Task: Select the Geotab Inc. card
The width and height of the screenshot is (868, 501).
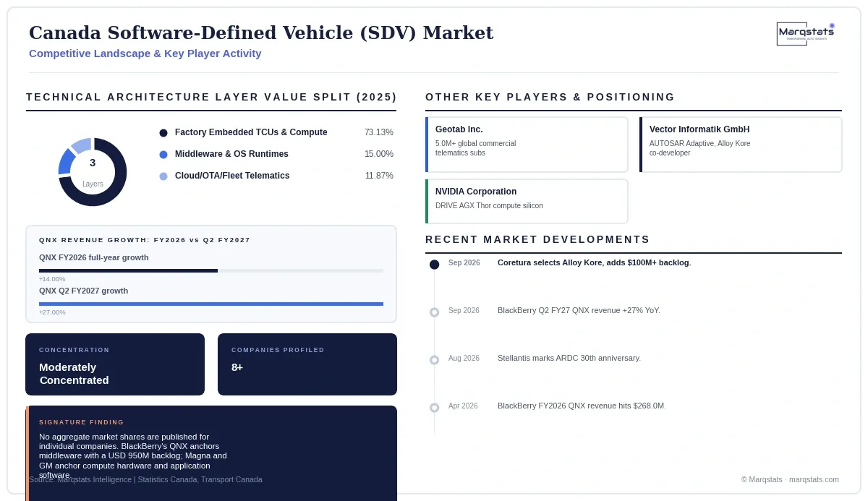Action: [527, 145]
